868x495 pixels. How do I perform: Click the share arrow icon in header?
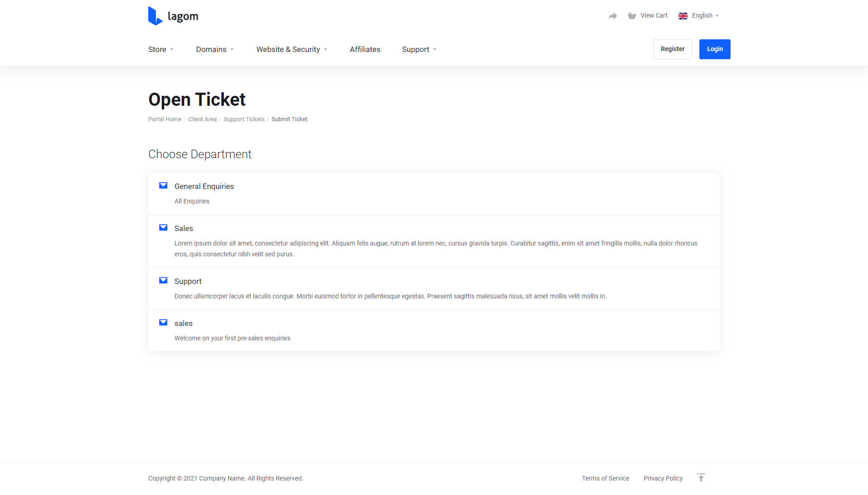(613, 16)
